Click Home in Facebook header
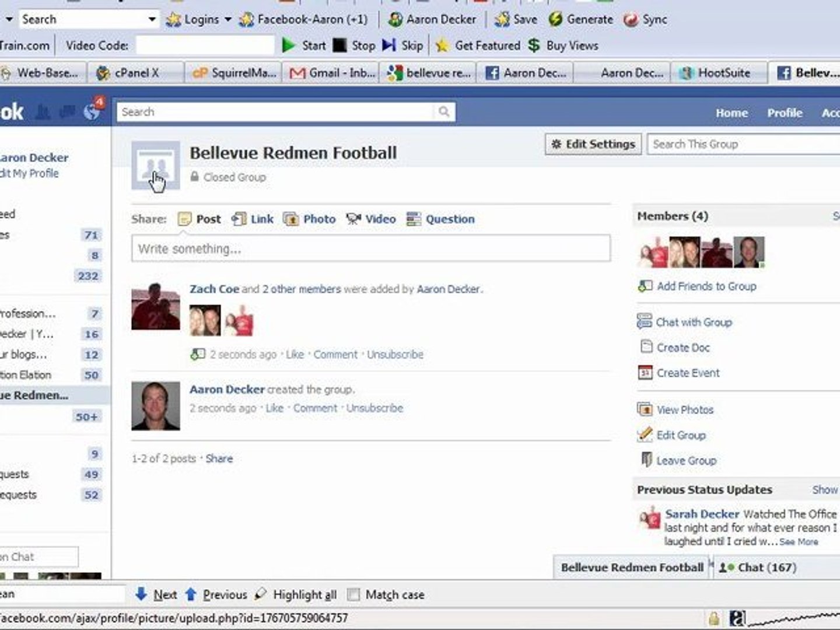The height and width of the screenshot is (630, 840). tap(731, 113)
